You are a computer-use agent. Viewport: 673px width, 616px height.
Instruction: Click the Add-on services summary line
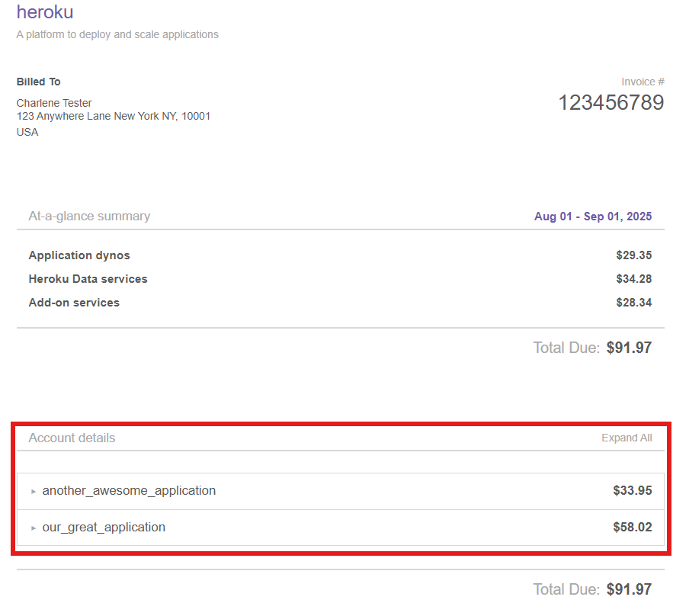(74, 303)
